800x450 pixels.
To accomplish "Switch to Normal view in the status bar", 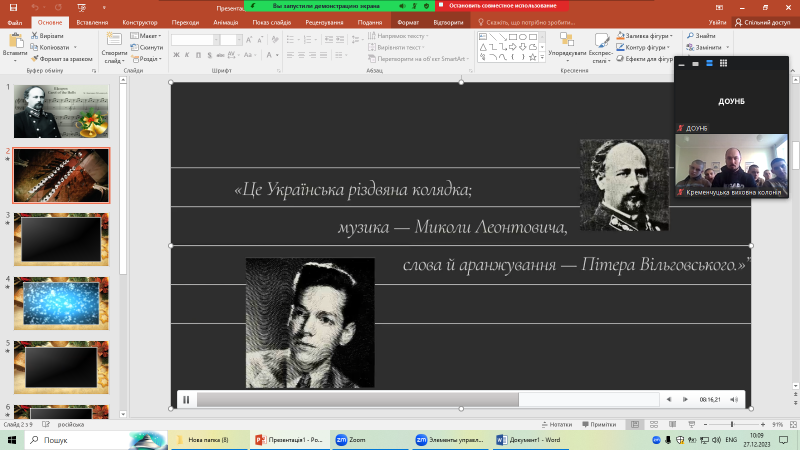I will tap(635, 424).
